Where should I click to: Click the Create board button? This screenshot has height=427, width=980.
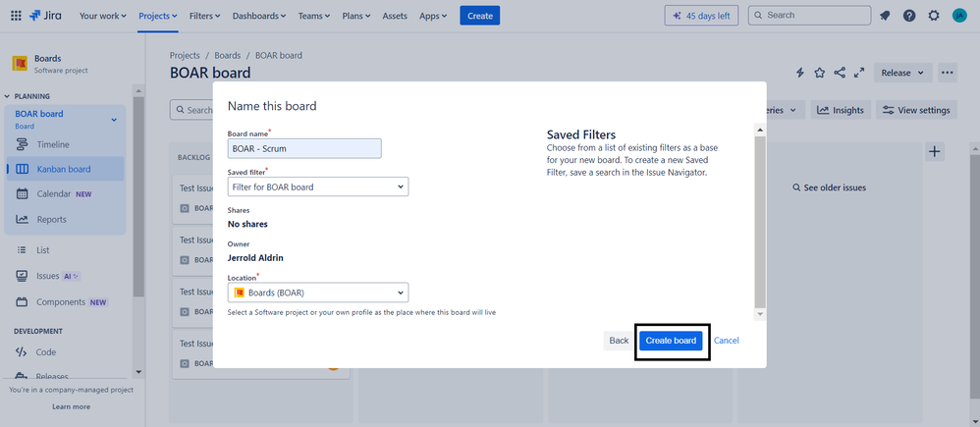[671, 340]
